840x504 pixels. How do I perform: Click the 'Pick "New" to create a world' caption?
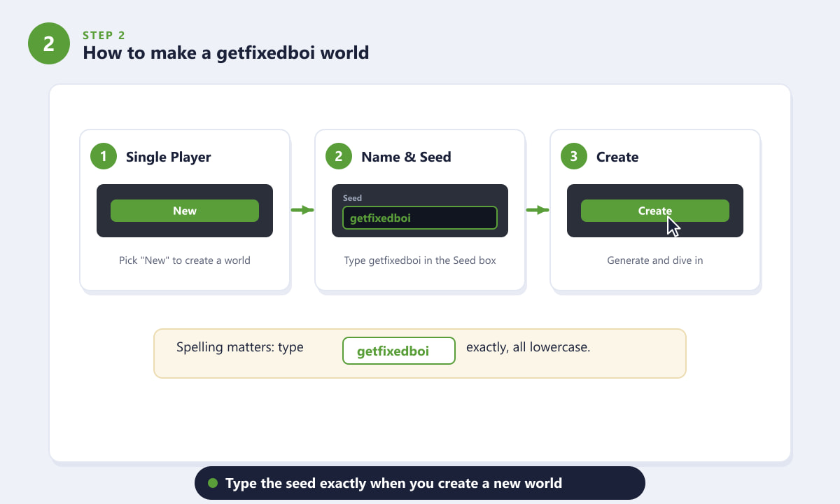[185, 260]
